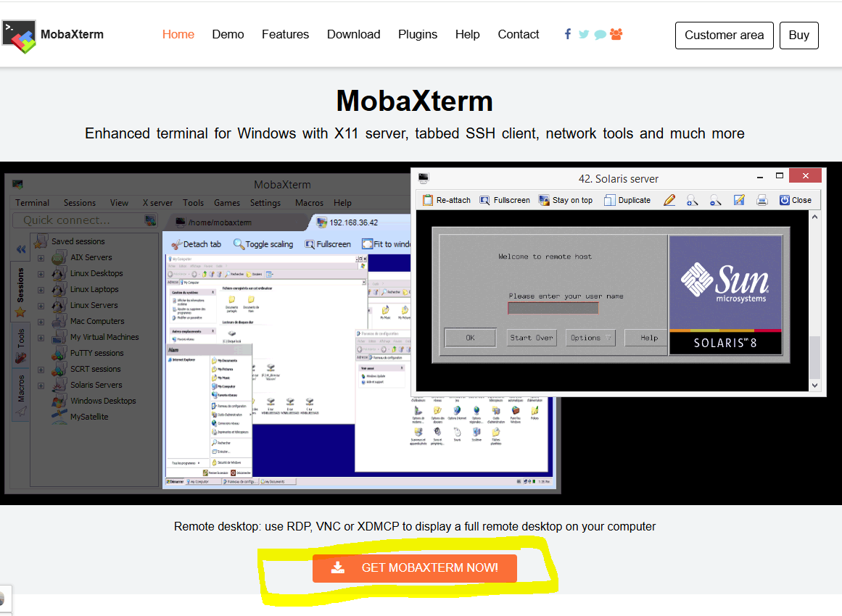Click Detach tab in the MobaXterm toolbar
The height and width of the screenshot is (616, 842).
click(x=196, y=244)
